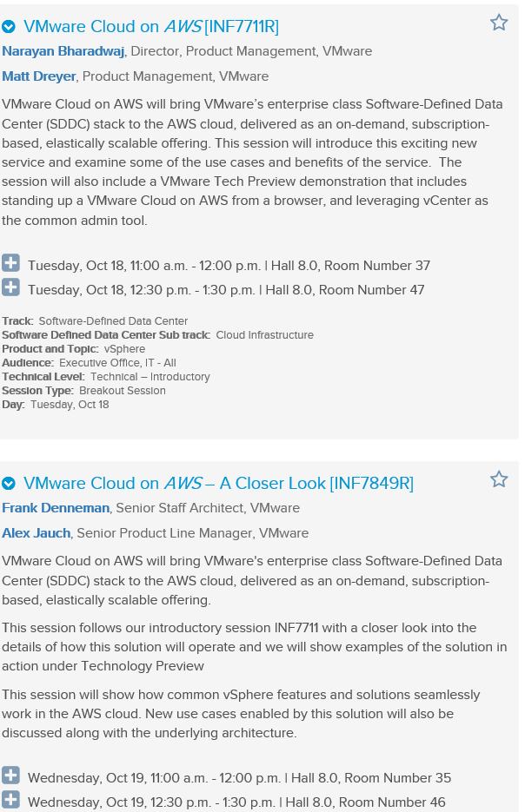The height and width of the screenshot is (812, 525).
Task: Star the VMware Cloud on AWS INF7711R session
Action: click(x=499, y=23)
